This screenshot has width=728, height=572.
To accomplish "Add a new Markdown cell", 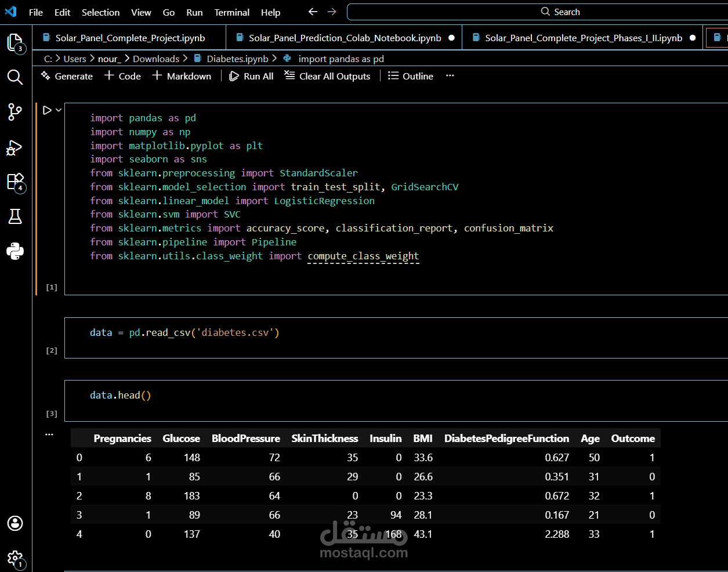I will [x=182, y=76].
